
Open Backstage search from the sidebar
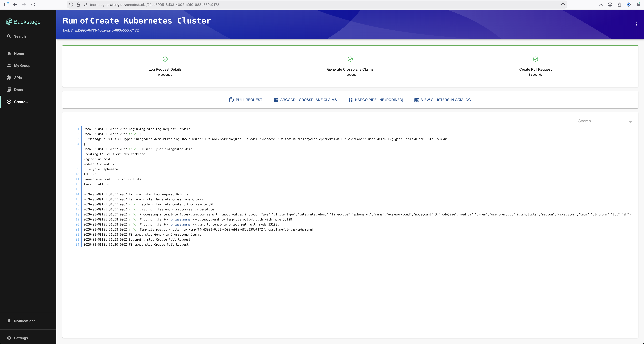pos(9,36)
